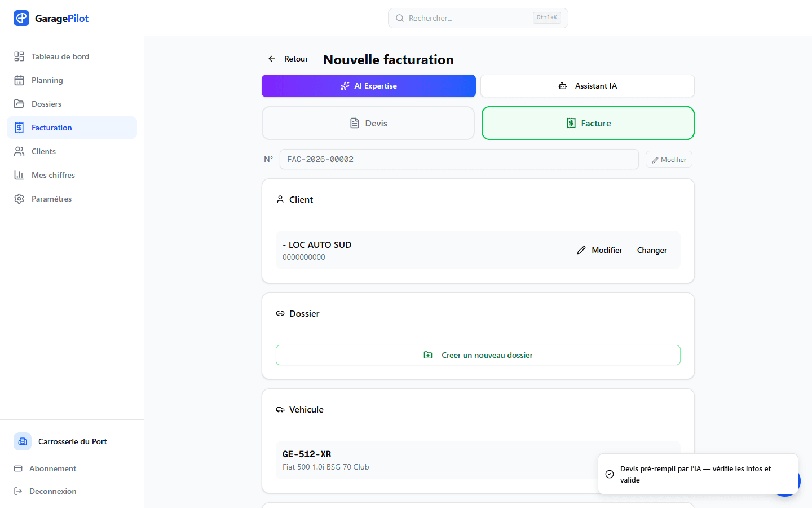
Task: Open Mes chiffres statistics
Action: (x=72, y=175)
